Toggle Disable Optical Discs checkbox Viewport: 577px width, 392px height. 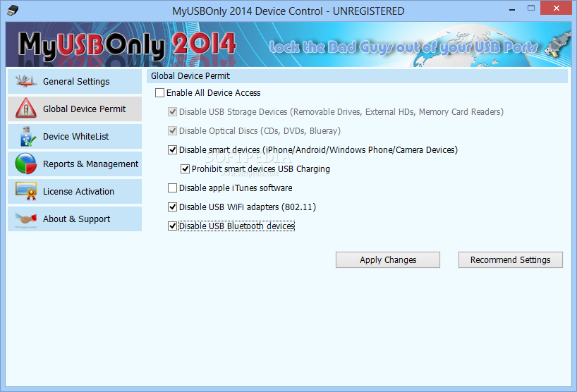[172, 131]
